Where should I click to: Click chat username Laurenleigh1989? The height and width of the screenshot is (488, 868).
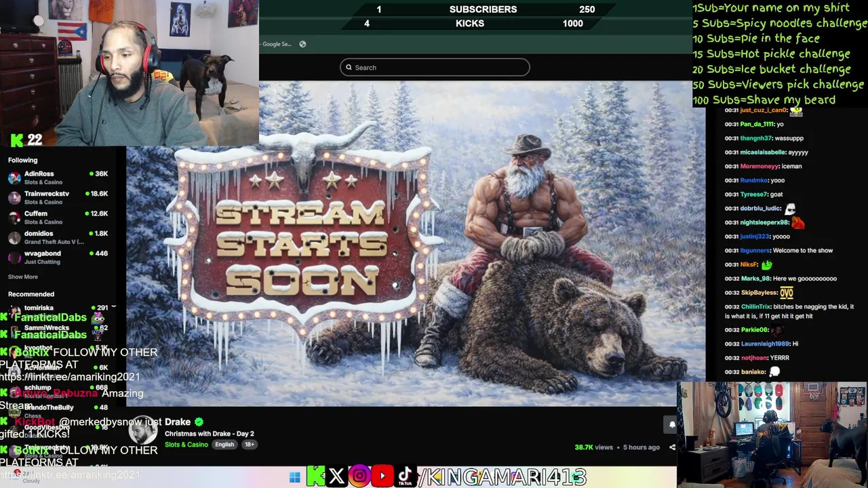click(x=765, y=344)
